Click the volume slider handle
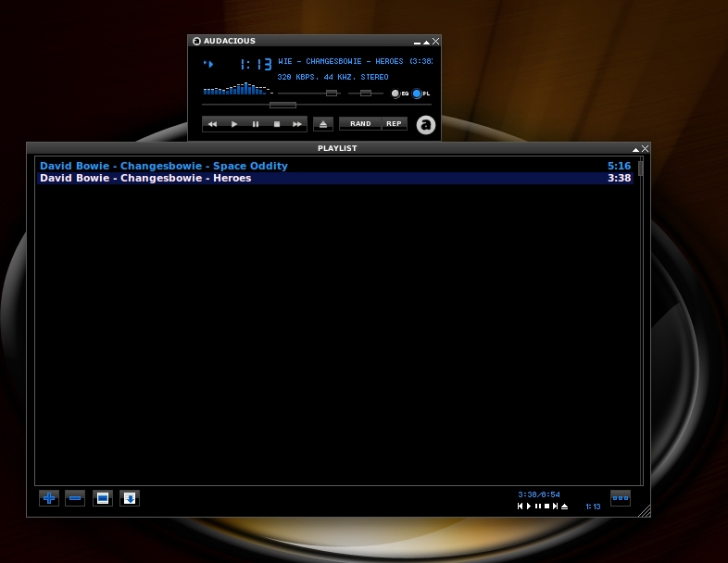728x563 pixels. (x=332, y=94)
